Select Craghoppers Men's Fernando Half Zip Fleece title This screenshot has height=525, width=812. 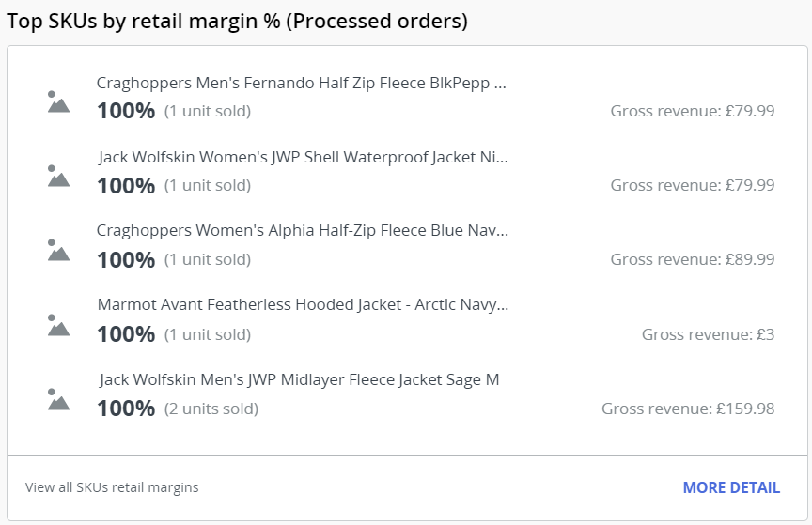pos(301,83)
